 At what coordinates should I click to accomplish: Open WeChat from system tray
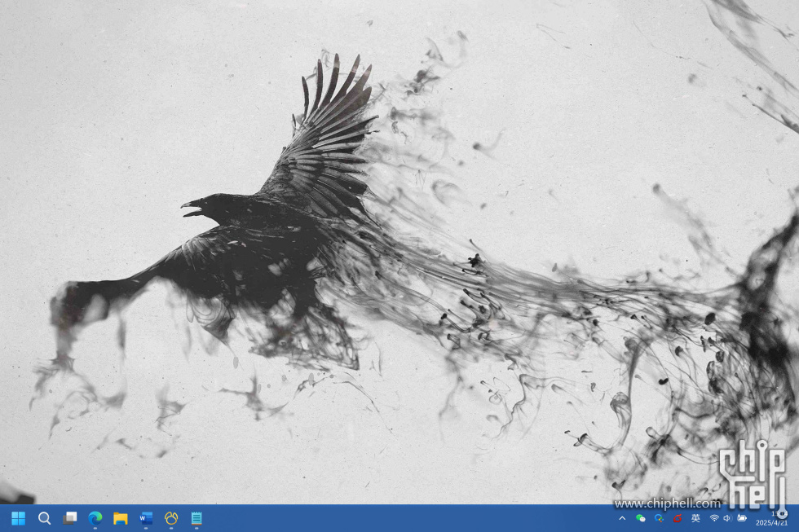[x=641, y=518]
